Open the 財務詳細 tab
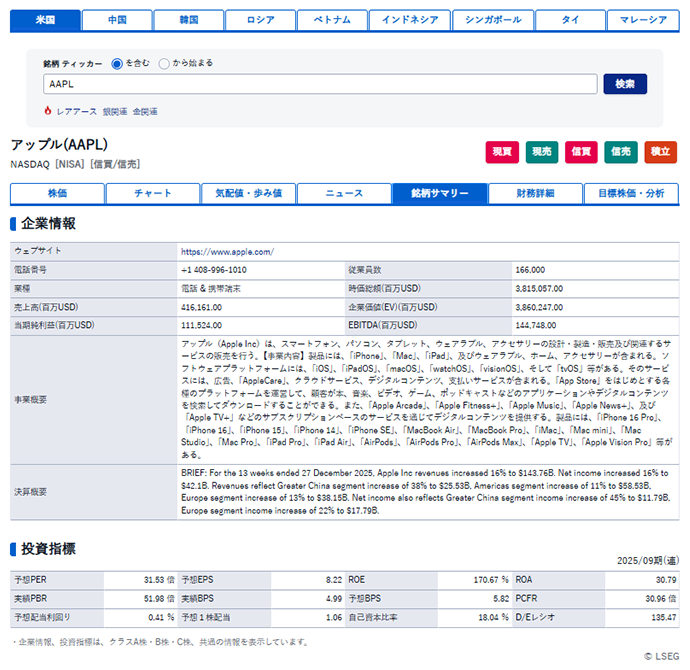Image resolution: width=690 pixels, height=670 pixels. [x=535, y=194]
